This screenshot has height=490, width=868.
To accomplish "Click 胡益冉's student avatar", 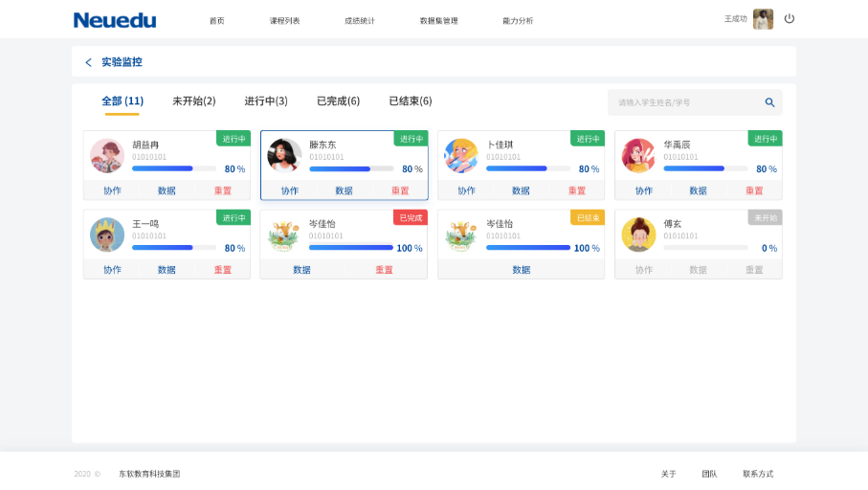I will click(106, 155).
